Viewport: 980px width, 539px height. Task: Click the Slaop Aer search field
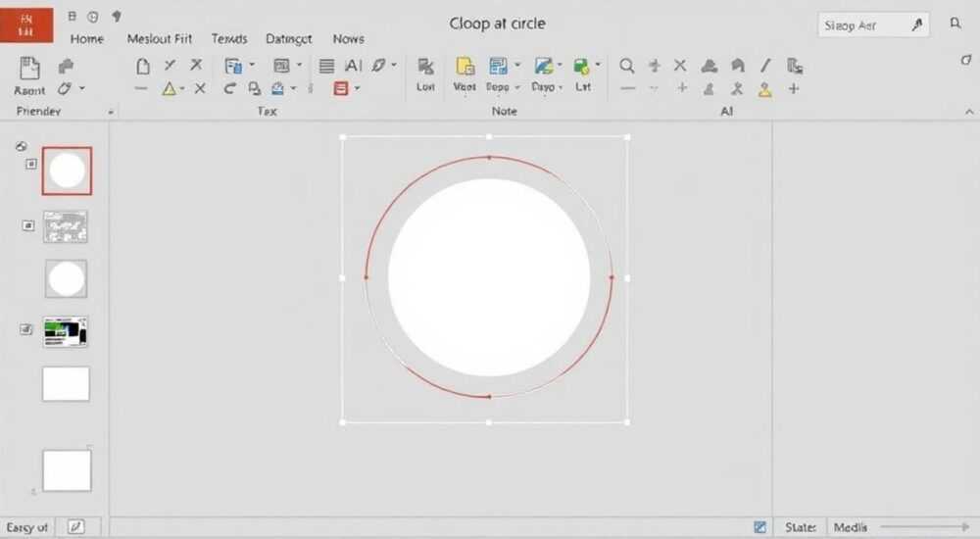pos(873,25)
